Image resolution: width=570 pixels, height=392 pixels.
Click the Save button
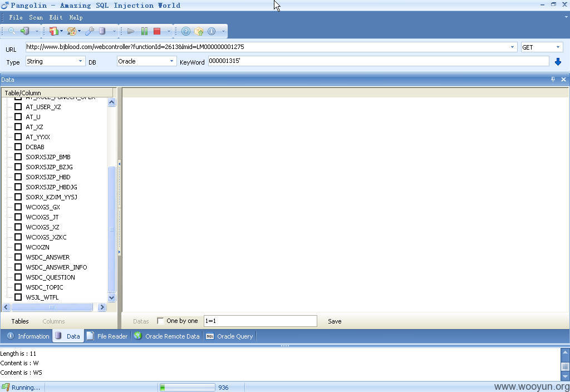coord(335,321)
